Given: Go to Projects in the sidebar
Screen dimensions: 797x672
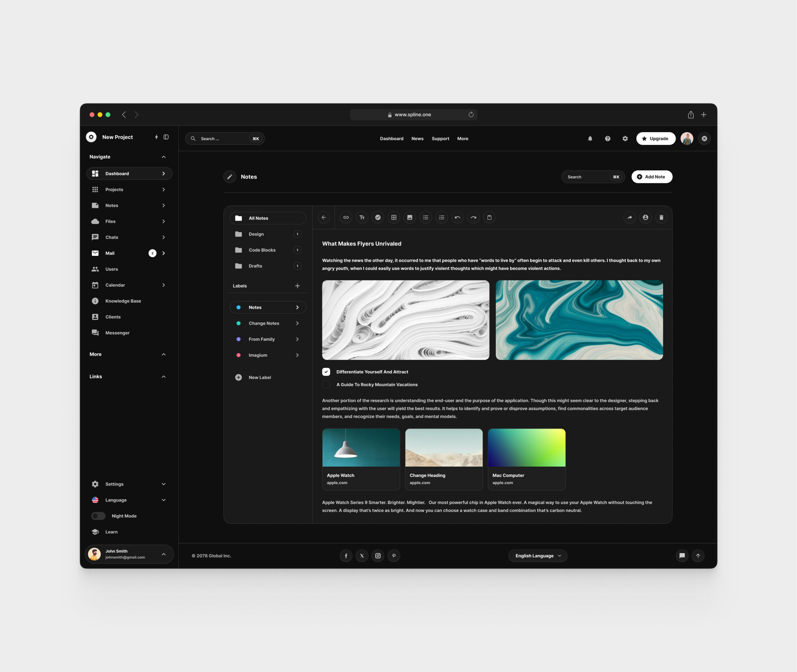Looking at the screenshot, I should click(129, 190).
